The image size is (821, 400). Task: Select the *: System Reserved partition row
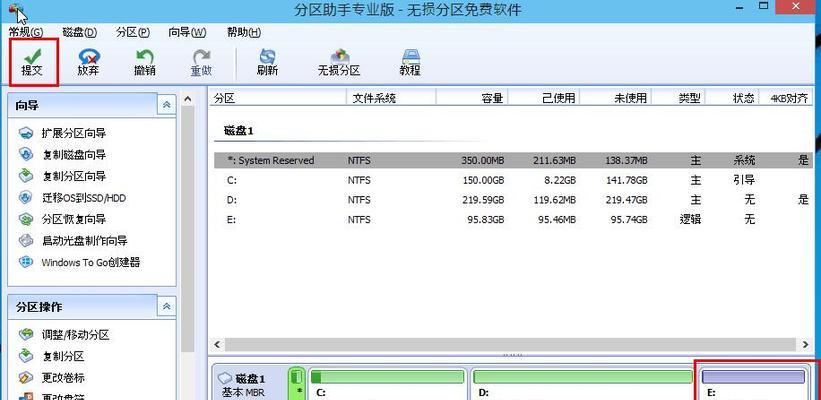(514, 160)
